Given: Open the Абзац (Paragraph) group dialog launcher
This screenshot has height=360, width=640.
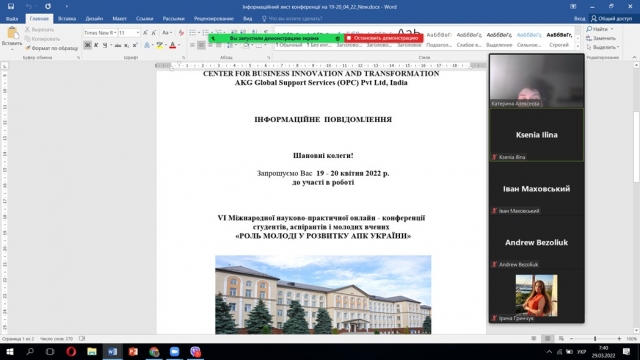Looking at the screenshot, I should [x=269, y=58].
